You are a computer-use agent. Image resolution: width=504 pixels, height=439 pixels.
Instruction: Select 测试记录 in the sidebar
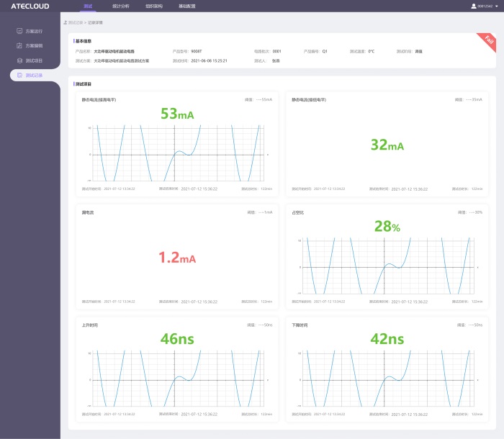(x=34, y=75)
